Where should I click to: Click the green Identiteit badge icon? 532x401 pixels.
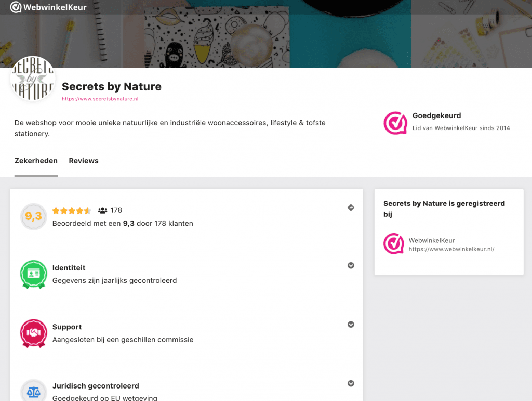tap(33, 274)
